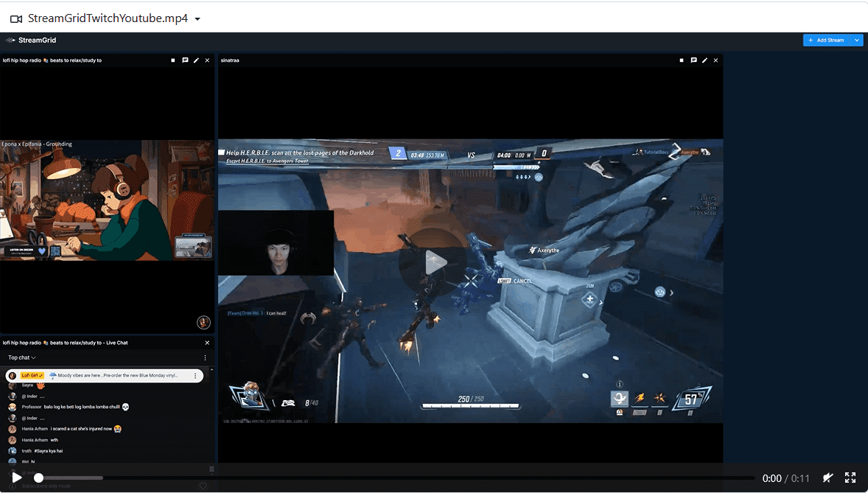
Task: Click the Add Stream button
Action: pyautogui.click(x=826, y=41)
